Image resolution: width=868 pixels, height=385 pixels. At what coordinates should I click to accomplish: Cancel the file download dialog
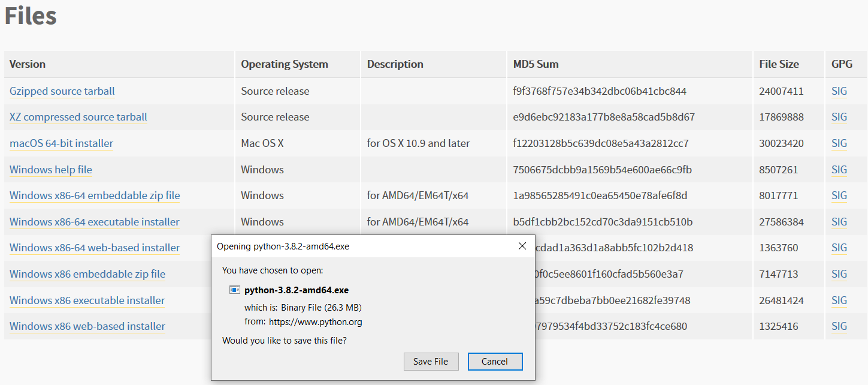tap(495, 361)
